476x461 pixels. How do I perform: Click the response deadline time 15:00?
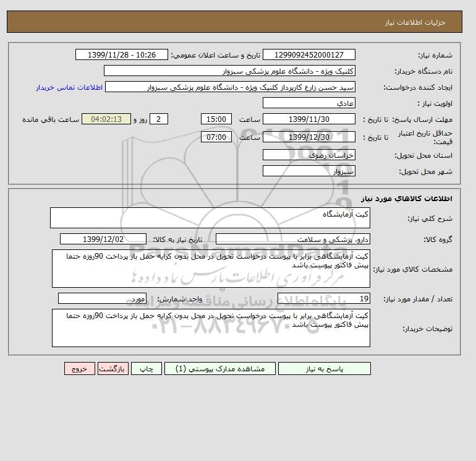pyautogui.click(x=216, y=119)
